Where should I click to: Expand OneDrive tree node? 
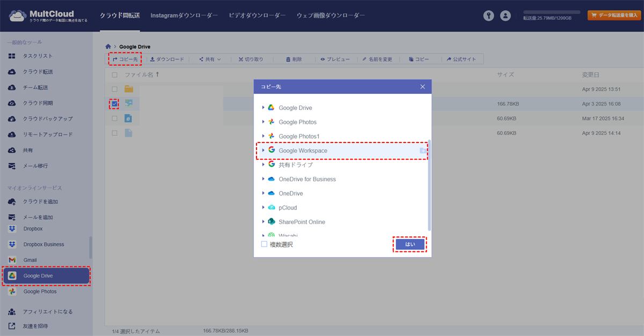(263, 193)
